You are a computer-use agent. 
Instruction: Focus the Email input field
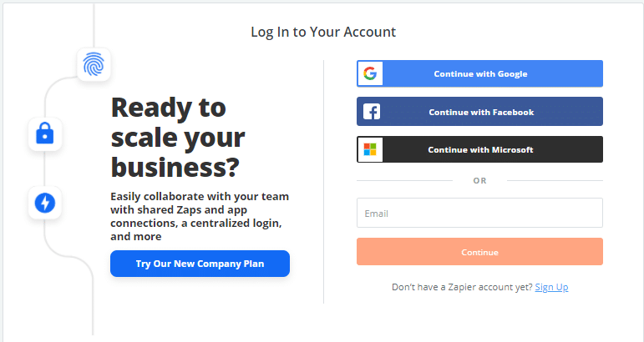pyautogui.click(x=479, y=213)
